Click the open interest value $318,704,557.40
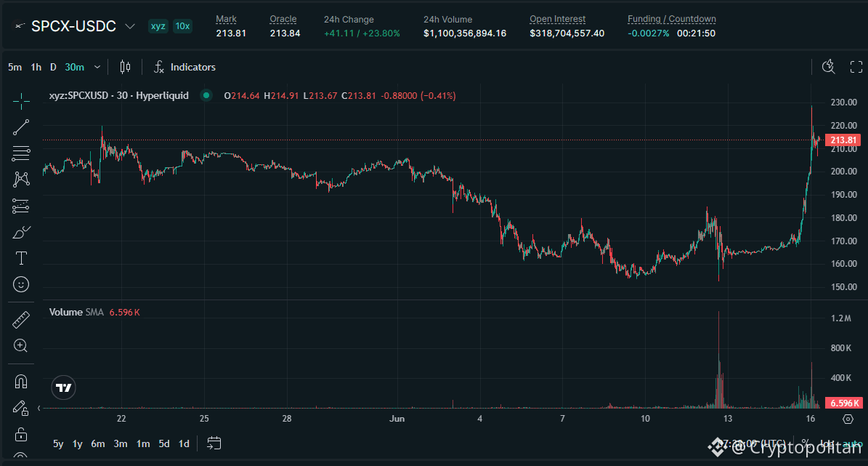 tap(567, 33)
